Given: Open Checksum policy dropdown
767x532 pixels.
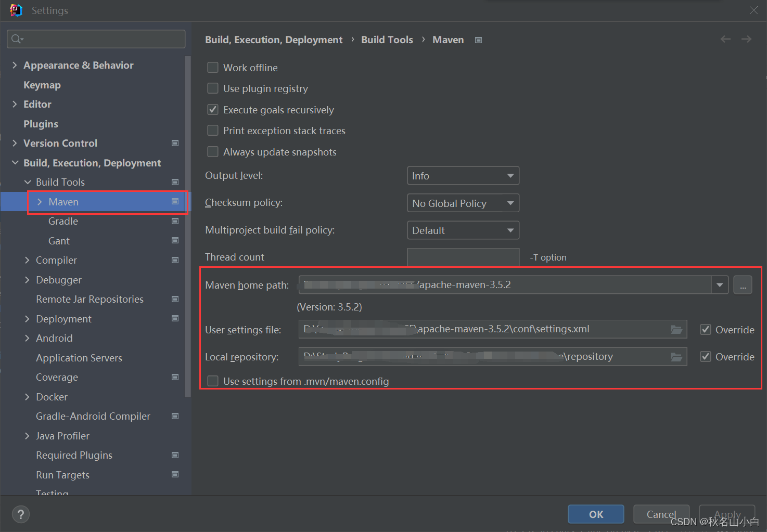Looking at the screenshot, I should pyautogui.click(x=463, y=203).
